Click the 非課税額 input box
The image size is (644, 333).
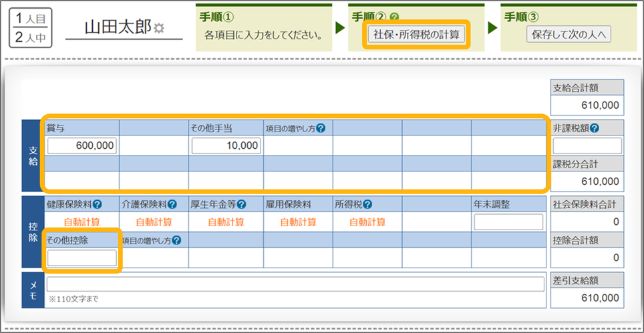[x=587, y=145]
